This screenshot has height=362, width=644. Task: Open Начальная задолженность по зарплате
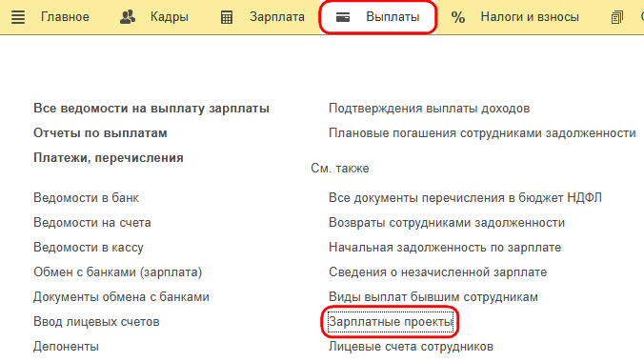tap(445, 248)
